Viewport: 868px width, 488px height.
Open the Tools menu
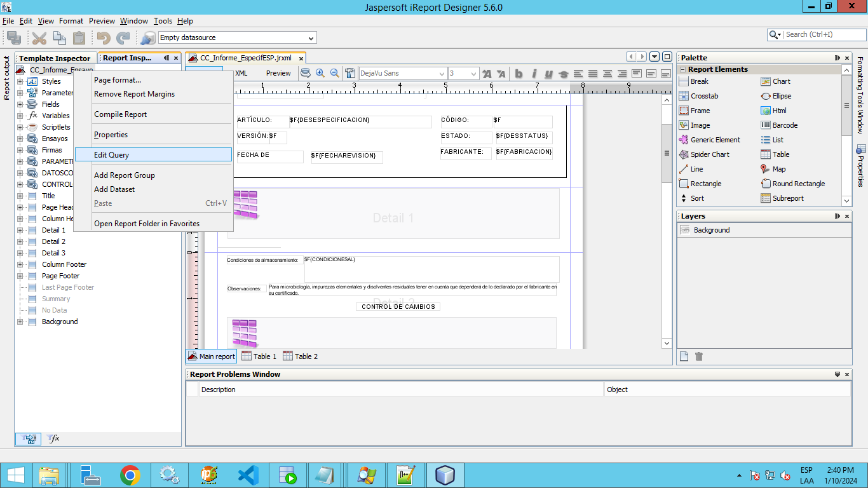click(163, 21)
